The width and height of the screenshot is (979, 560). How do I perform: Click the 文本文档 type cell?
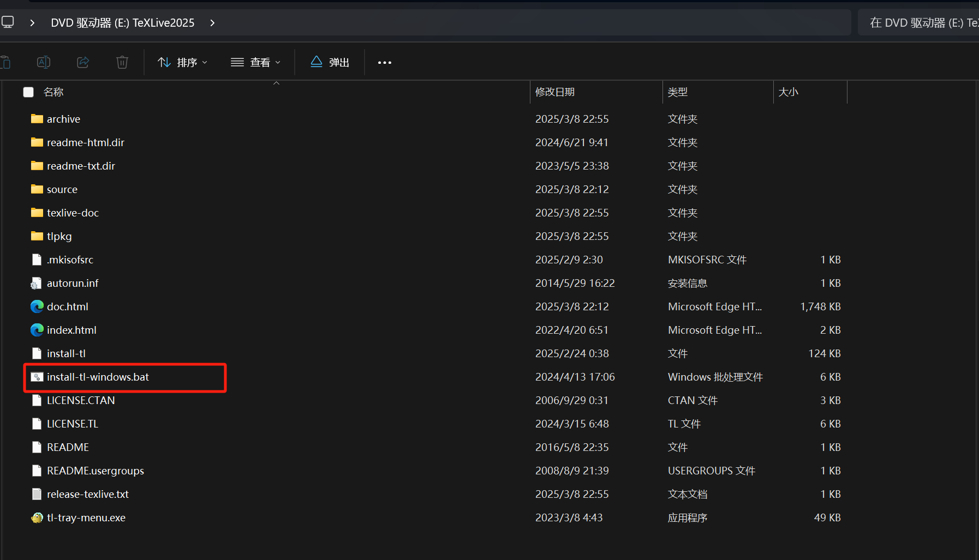688,494
